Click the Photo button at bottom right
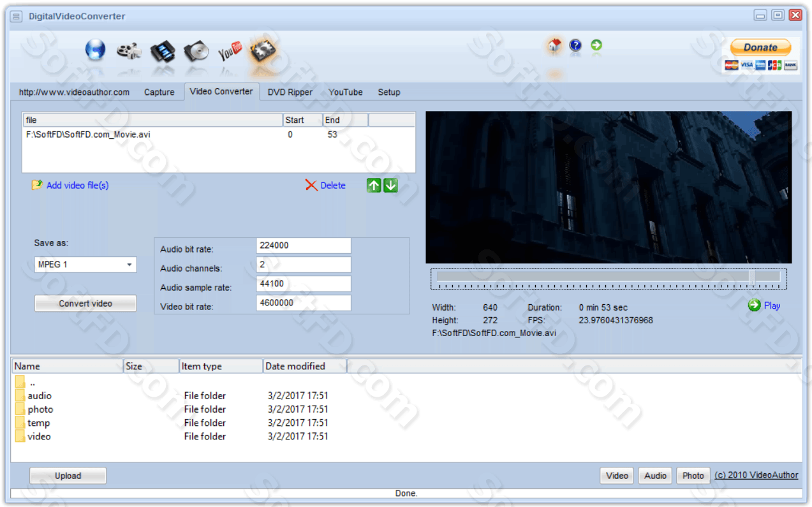The width and height of the screenshot is (812, 507). point(693,476)
